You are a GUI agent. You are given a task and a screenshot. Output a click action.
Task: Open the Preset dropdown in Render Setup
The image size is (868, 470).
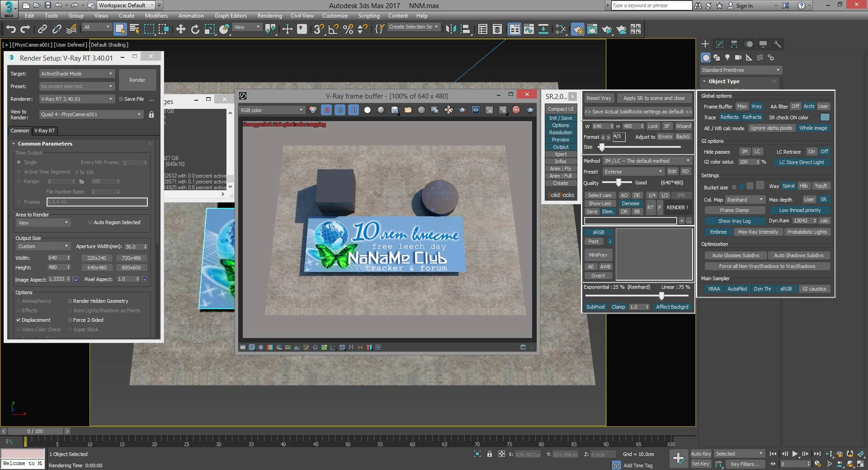(x=77, y=86)
